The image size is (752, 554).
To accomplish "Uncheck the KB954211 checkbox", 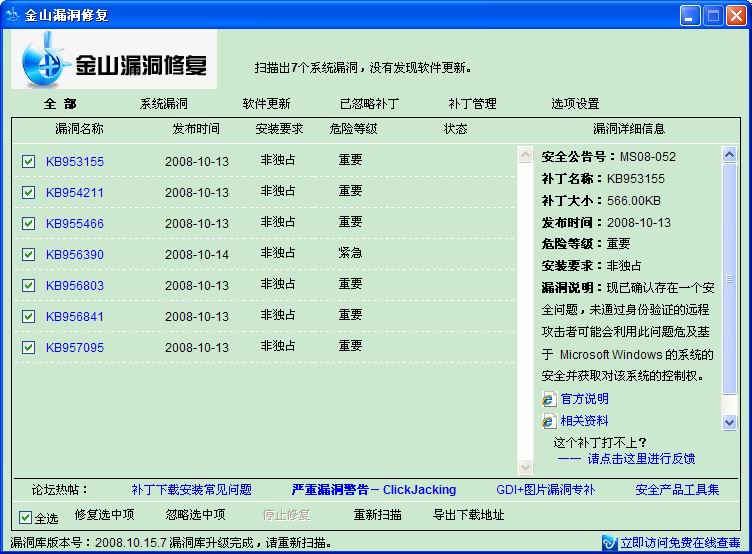I will pos(28,192).
